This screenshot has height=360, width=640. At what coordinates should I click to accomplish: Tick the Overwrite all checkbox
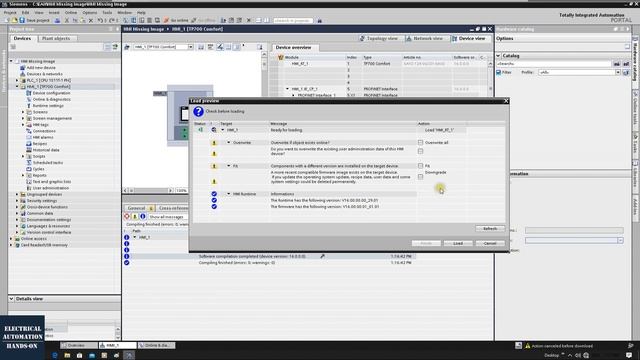(x=420, y=142)
